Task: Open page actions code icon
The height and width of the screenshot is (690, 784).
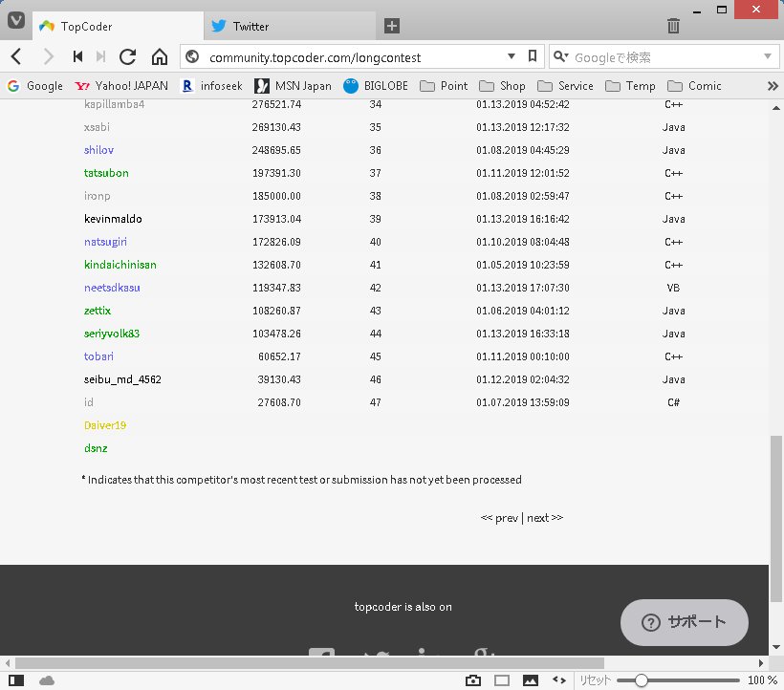Action: [x=559, y=680]
